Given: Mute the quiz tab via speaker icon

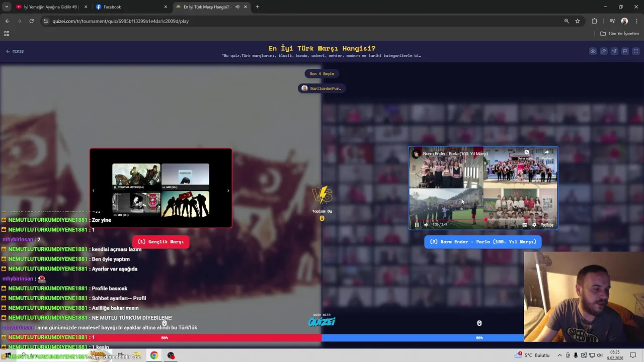Looking at the screenshot, I should coord(237,7).
